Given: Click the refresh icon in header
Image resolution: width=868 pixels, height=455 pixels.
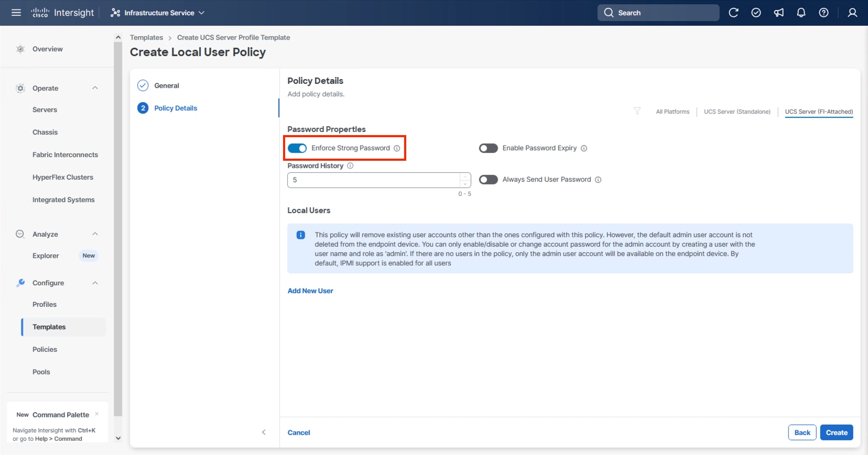Looking at the screenshot, I should coord(733,13).
